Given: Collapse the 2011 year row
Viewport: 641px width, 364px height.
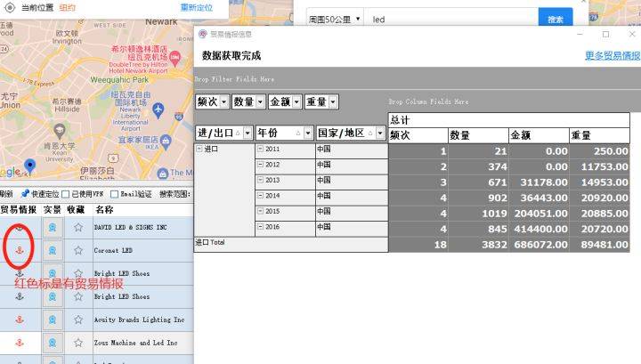Looking at the screenshot, I should [x=260, y=150].
